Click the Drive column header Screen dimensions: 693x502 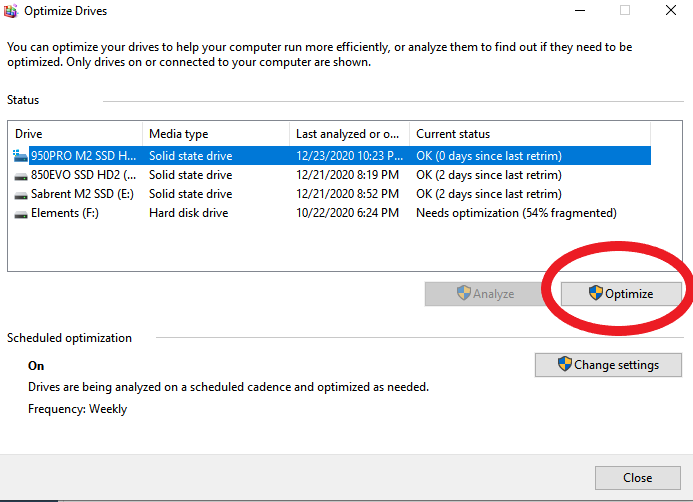click(75, 134)
